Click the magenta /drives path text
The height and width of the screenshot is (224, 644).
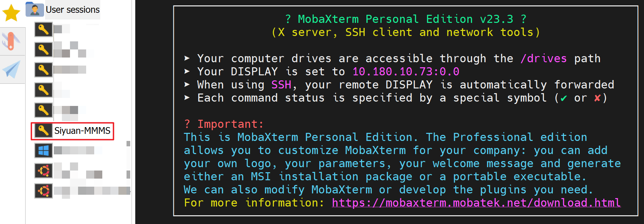[x=543, y=59]
